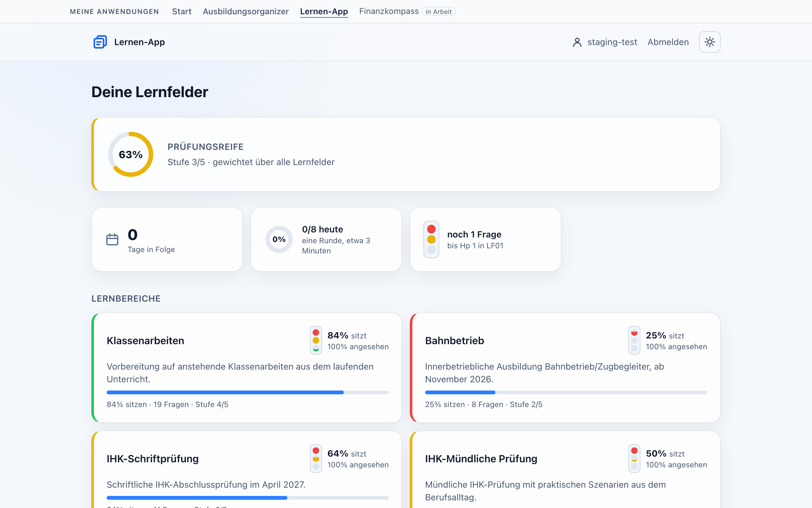Click the 'PRÜFUNGSREIFE' label
This screenshot has width=812, height=508.
point(205,147)
